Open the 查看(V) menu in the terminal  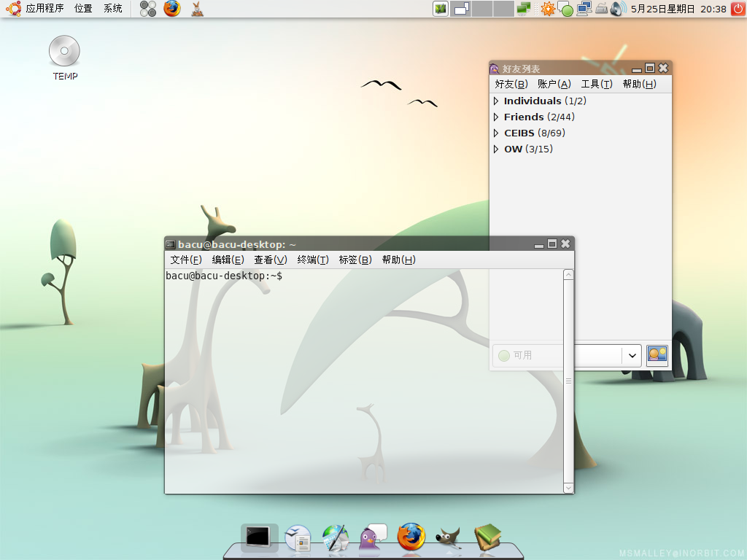(x=270, y=260)
